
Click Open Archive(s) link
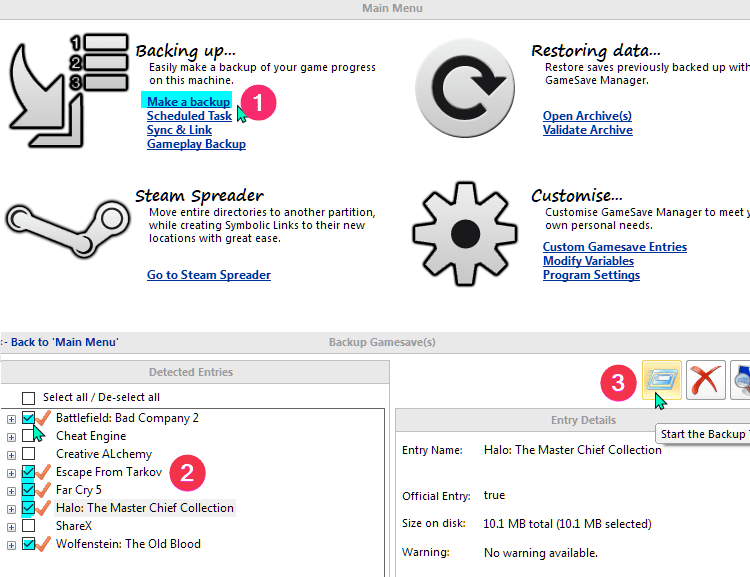click(x=587, y=116)
